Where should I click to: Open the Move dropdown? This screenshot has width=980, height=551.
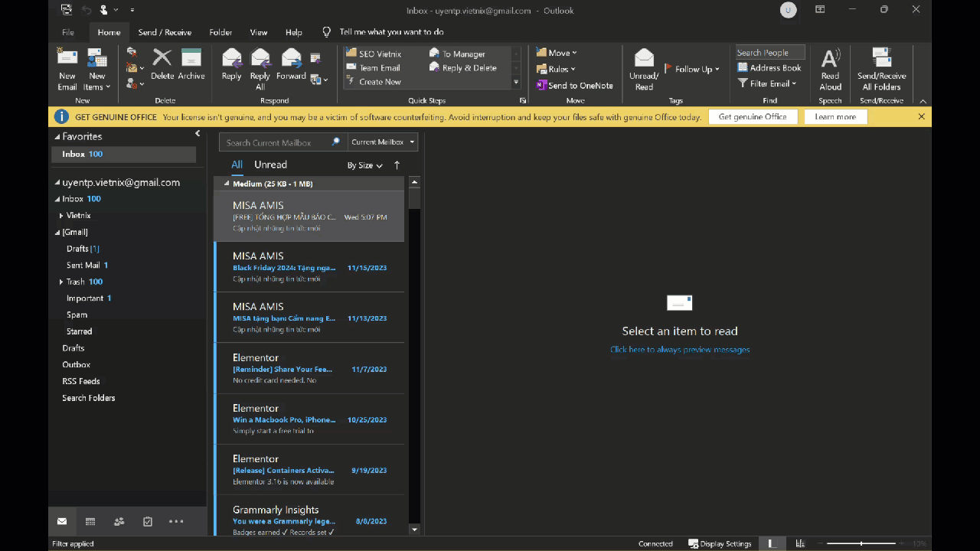coord(557,53)
